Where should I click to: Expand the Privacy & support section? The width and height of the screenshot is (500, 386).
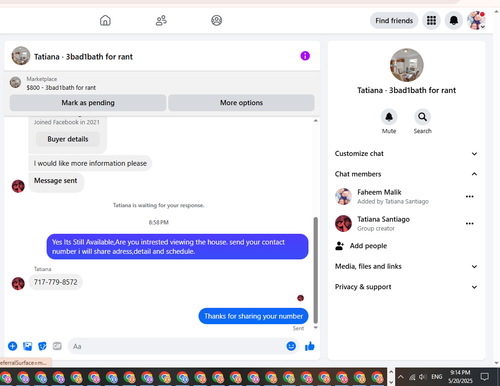tap(406, 287)
